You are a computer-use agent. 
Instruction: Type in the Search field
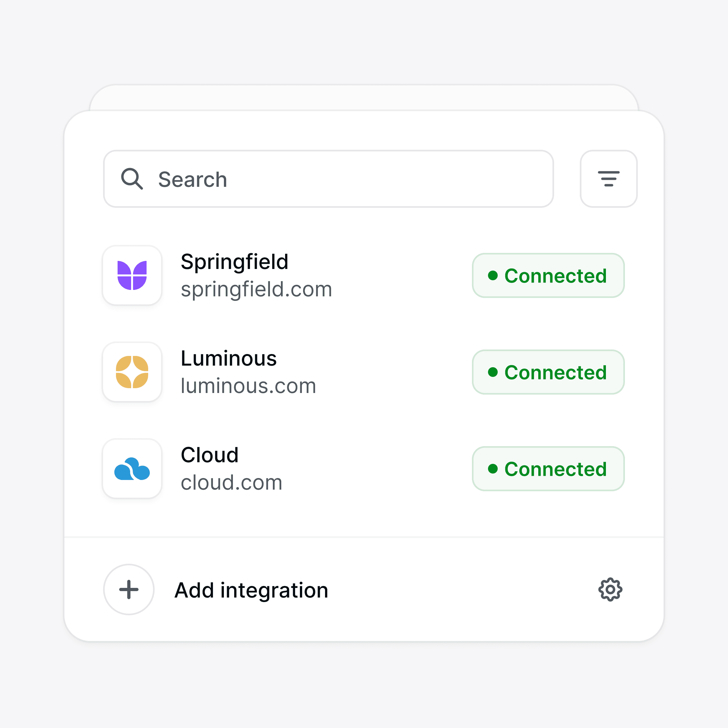click(339, 179)
